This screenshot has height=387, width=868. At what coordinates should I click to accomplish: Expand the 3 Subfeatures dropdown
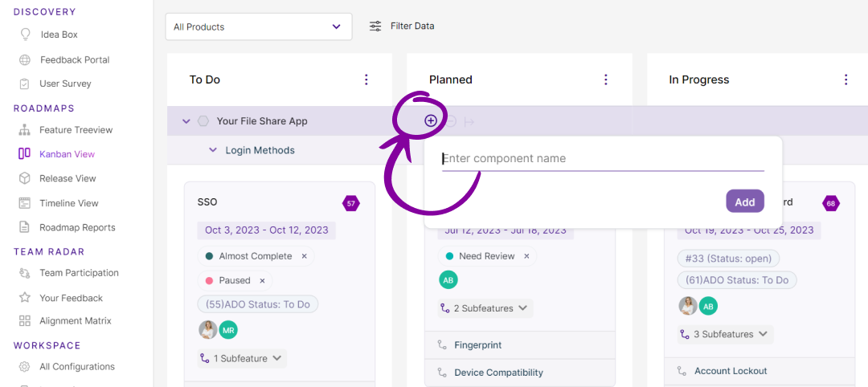click(x=725, y=334)
